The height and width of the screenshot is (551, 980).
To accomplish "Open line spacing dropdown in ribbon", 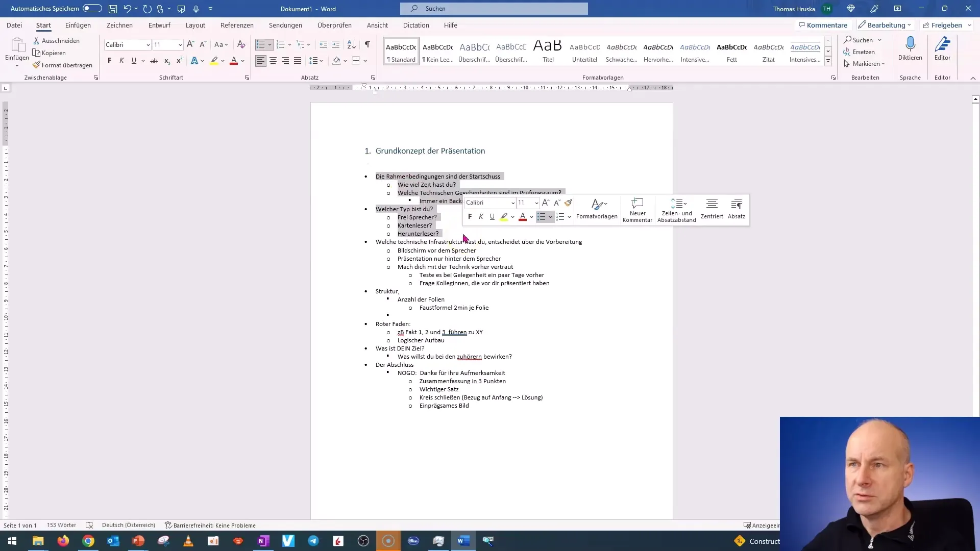I will 316,61.
